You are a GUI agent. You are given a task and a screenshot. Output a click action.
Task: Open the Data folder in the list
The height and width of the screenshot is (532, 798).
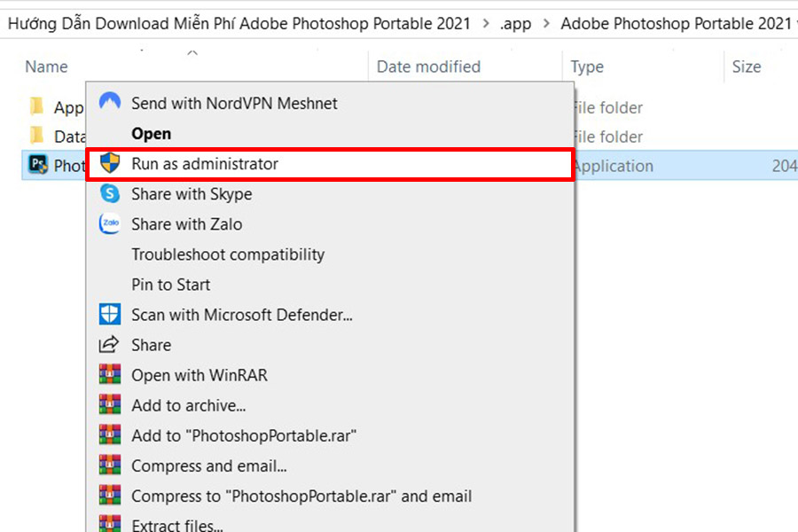tap(57, 136)
